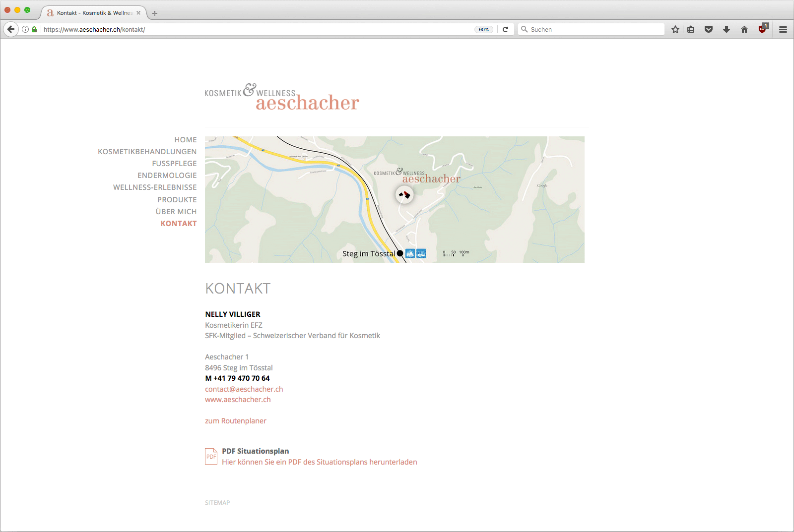Open the SITEMAP footer link
This screenshot has width=794, height=532.
[217, 503]
